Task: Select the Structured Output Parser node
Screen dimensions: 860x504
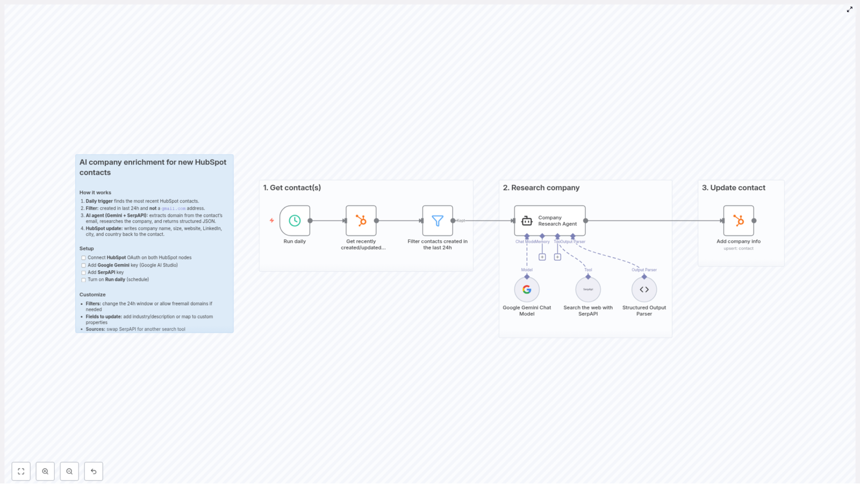Action: pos(643,289)
